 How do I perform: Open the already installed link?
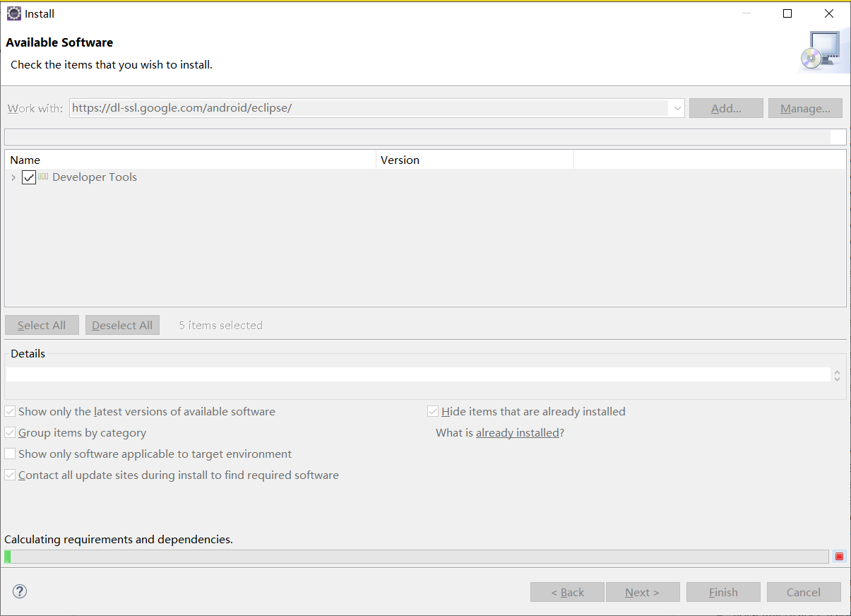point(518,432)
